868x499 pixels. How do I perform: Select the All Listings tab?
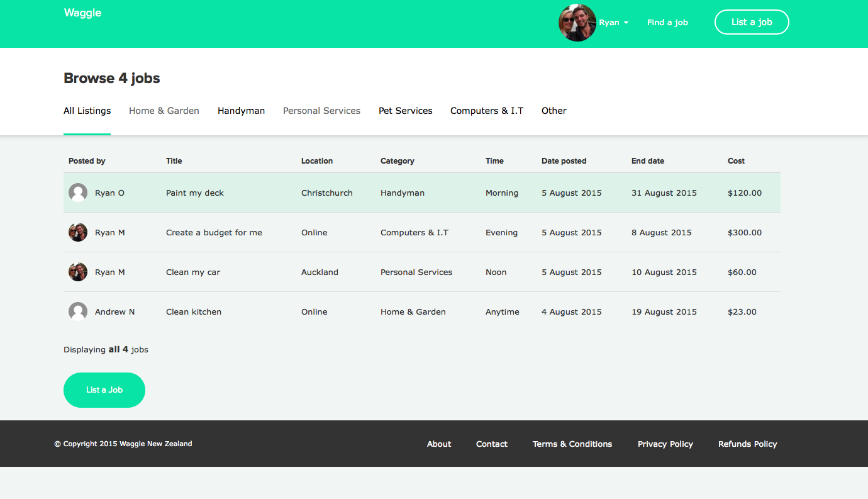tap(87, 111)
